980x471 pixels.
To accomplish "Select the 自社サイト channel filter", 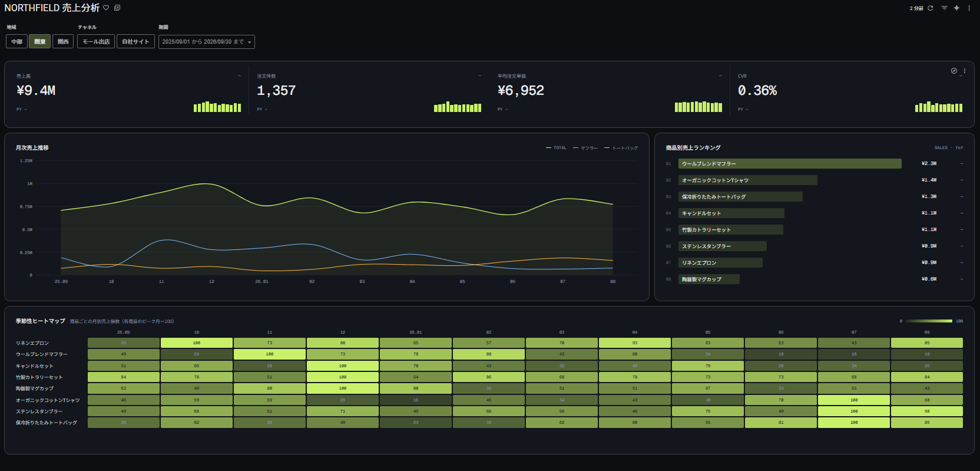I will pyautogui.click(x=136, y=41).
